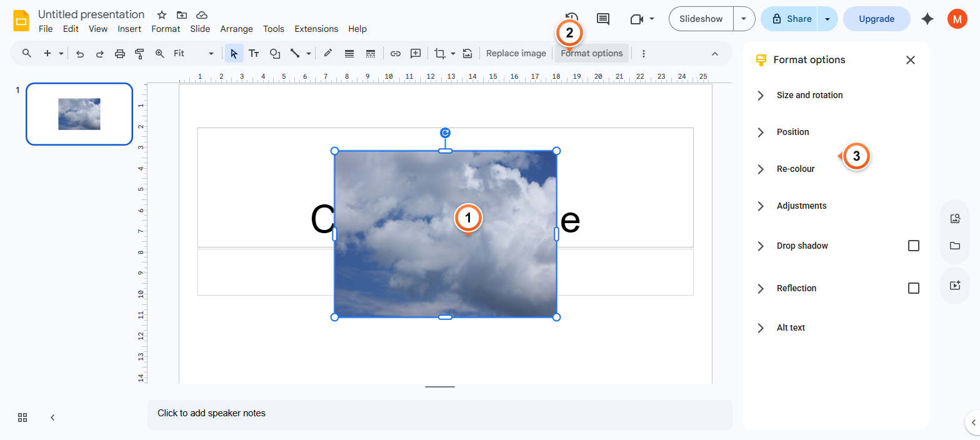980x440 pixels.
Task: Check the cloud document status icon
Action: (x=201, y=15)
